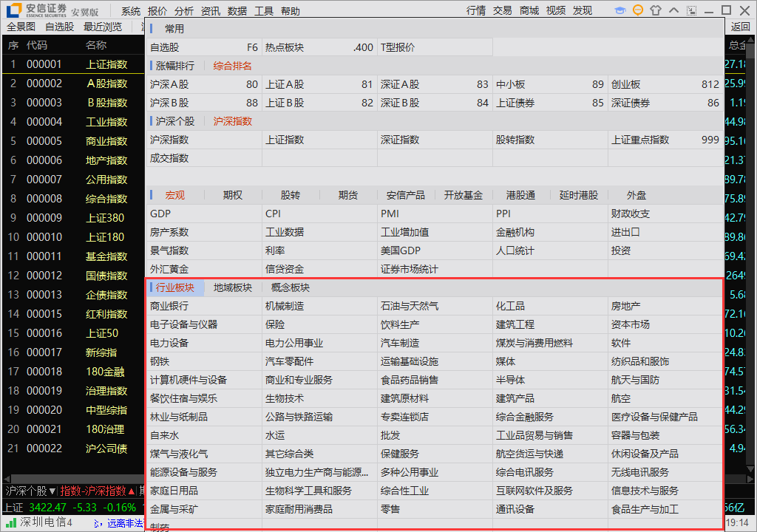Open the 分析 menu
Image resolution: width=757 pixels, height=532 pixels.
tap(183, 11)
